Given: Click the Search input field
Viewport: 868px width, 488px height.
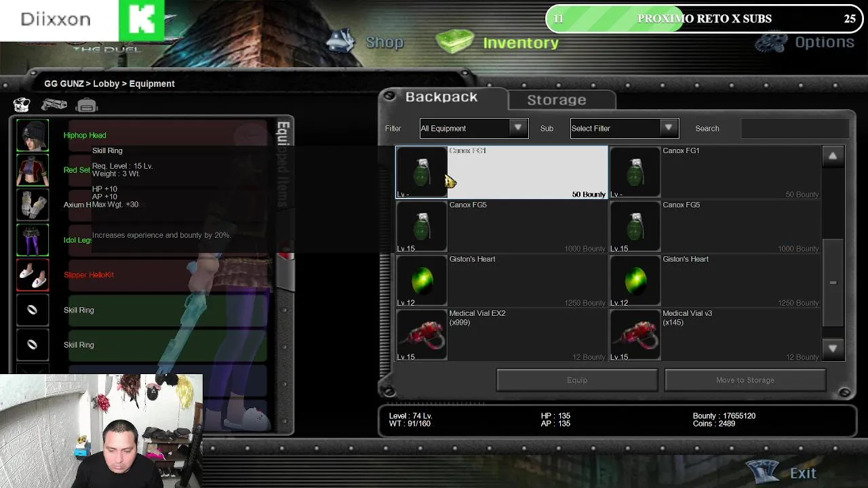Looking at the screenshot, I should (x=795, y=128).
